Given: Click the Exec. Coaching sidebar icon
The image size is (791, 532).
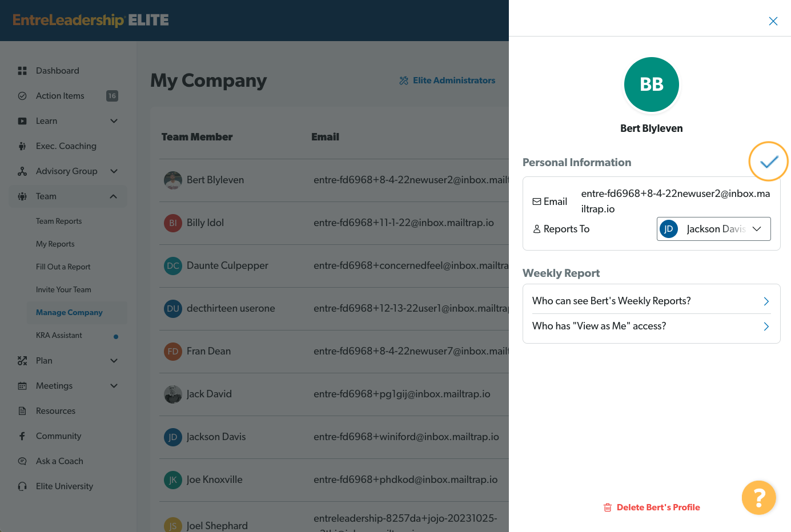Looking at the screenshot, I should [22, 146].
